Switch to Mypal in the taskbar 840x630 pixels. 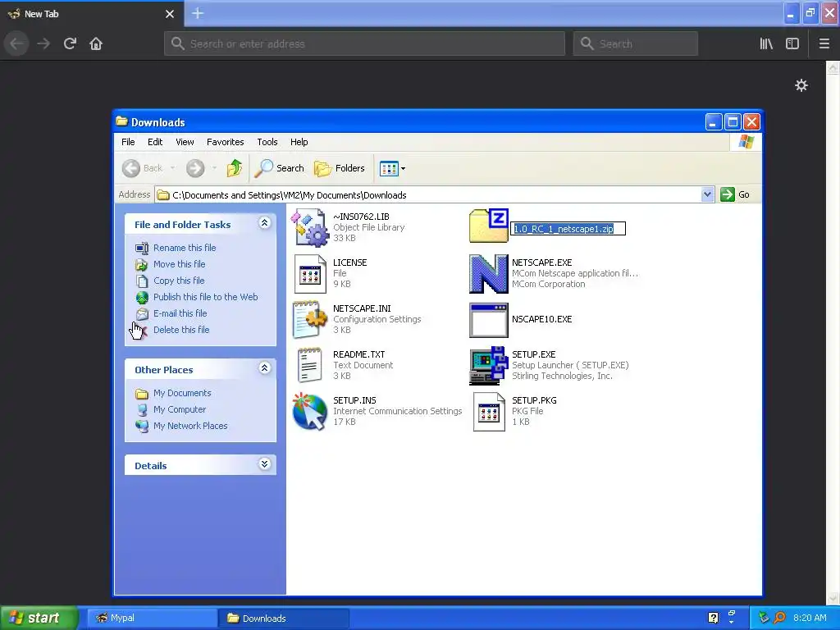click(152, 618)
